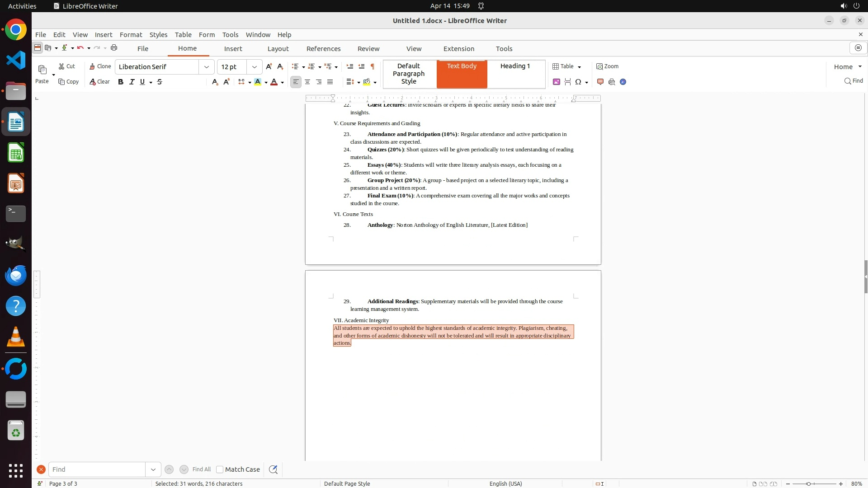Toggle align left button

296,82
